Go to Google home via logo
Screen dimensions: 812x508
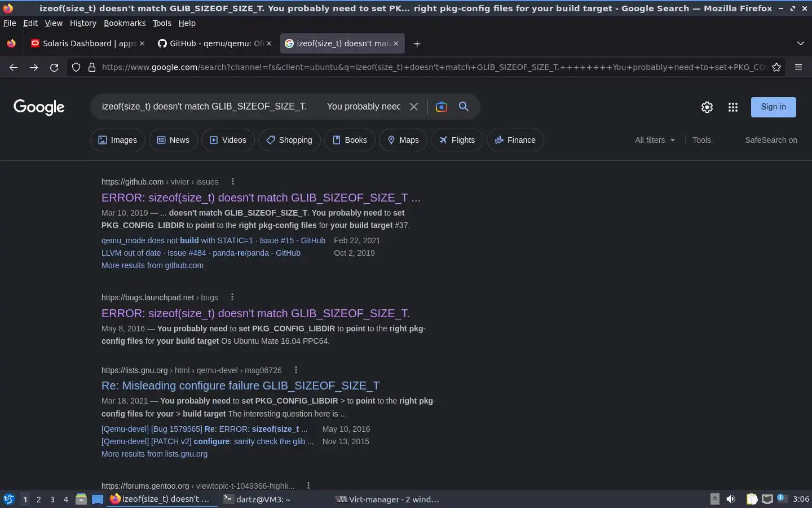point(39,107)
